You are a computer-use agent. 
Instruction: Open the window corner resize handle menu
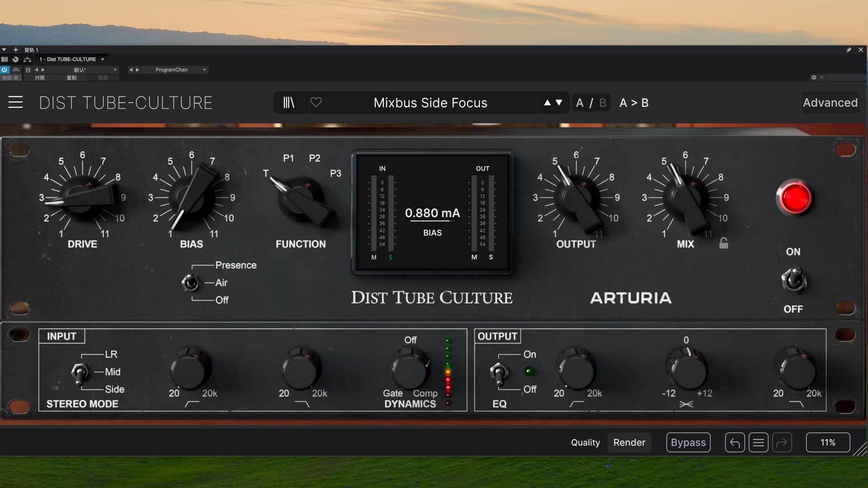pos(860,450)
